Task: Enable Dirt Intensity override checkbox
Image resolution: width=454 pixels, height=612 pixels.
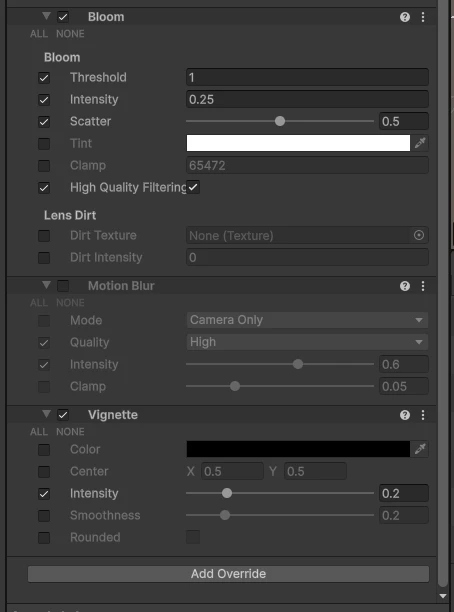Action: pyautogui.click(x=44, y=258)
